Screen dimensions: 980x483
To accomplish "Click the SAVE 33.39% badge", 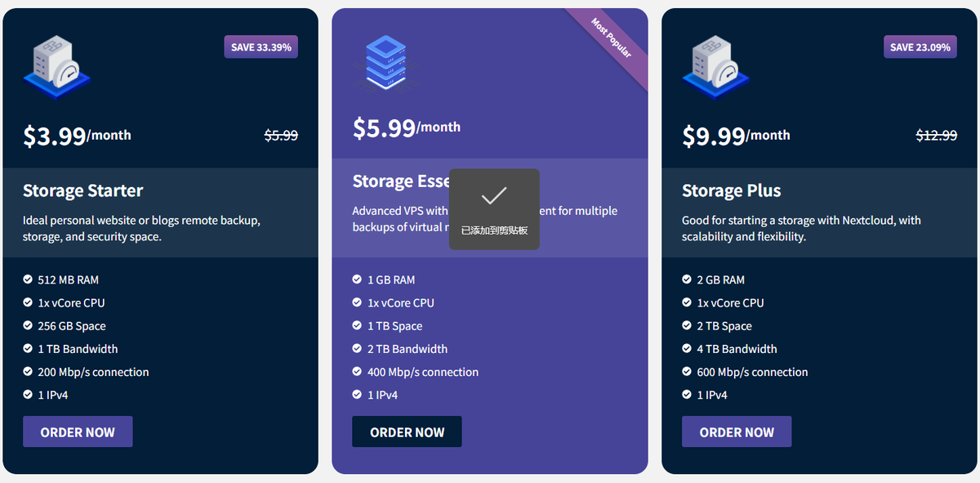I will 261,47.
